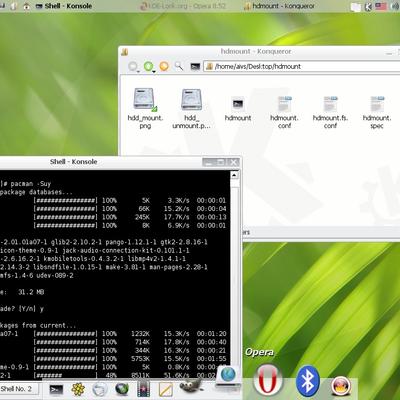This screenshot has height=400, width=400.
Task: Launch the round red-orange dock icon
Action: [x=341, y=387]
